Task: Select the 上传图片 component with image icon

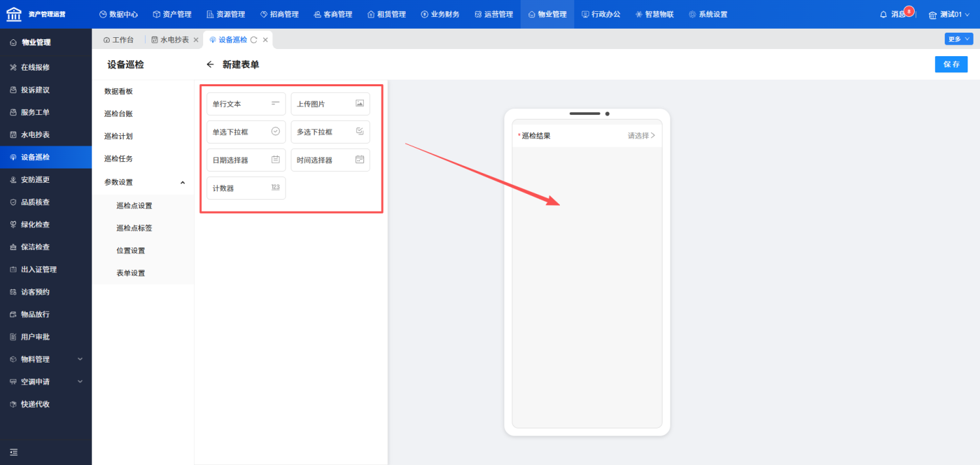Action: pyautogui.click(x=330, y=104)
